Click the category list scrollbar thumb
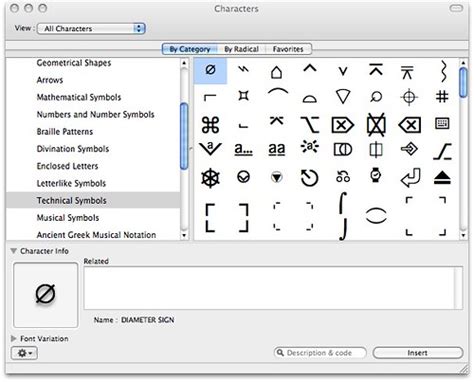 [184, 136]
